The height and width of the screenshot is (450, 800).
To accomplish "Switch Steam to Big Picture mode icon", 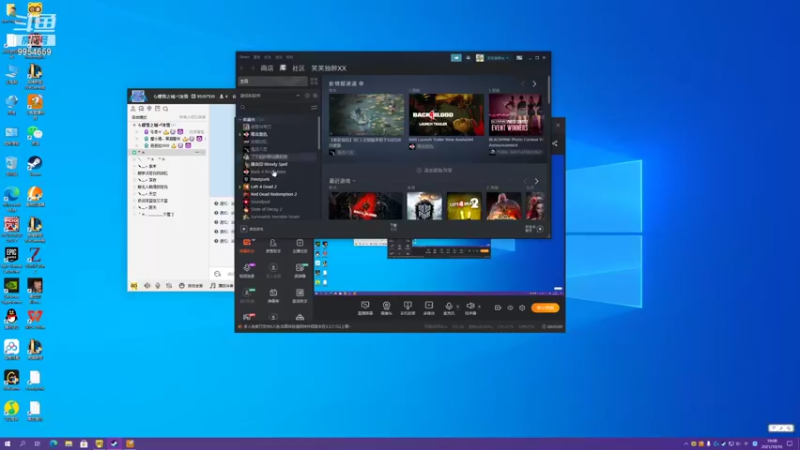I will [519, 58].
